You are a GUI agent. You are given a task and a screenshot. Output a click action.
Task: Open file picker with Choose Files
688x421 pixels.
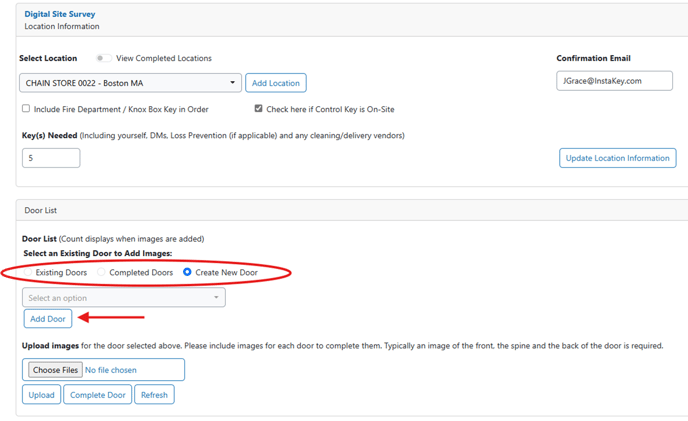[x=55, y=370]
